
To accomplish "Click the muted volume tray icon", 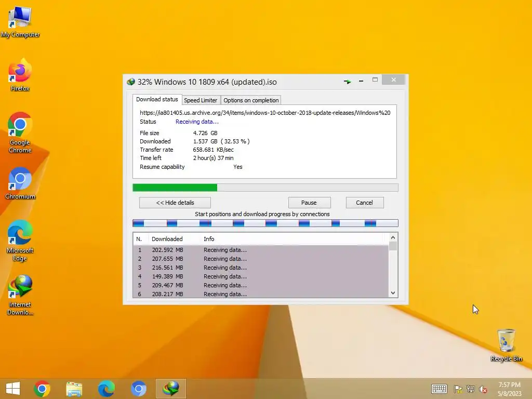I will 483,389.
